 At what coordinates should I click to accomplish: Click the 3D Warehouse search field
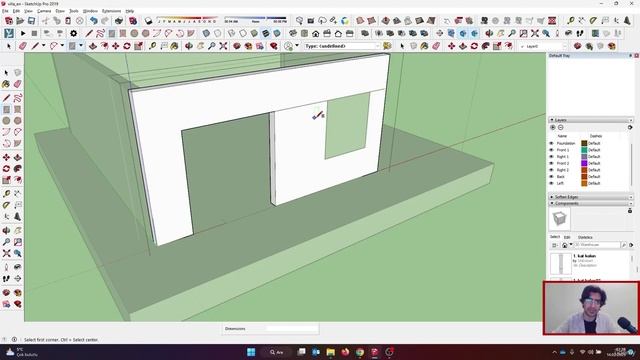pyautogui.click(x=597, y=245)
